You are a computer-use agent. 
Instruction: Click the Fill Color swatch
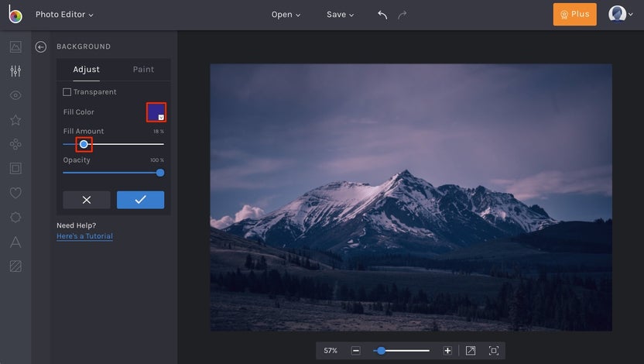coord(156,112)
